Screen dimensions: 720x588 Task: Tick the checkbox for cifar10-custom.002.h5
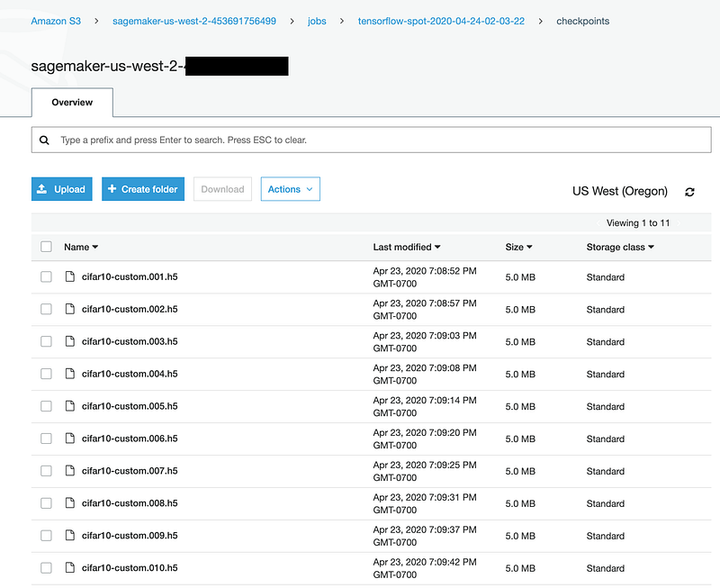click(46, 309)
